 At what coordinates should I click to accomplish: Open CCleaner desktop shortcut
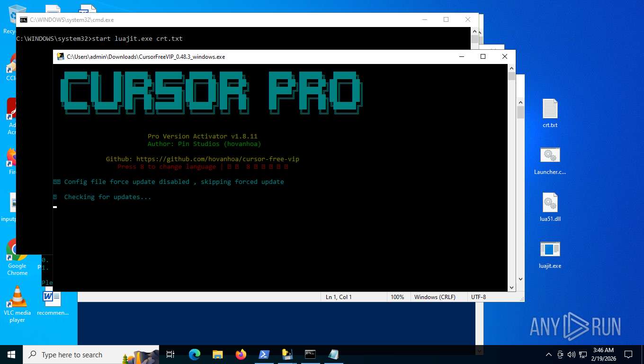10,66
